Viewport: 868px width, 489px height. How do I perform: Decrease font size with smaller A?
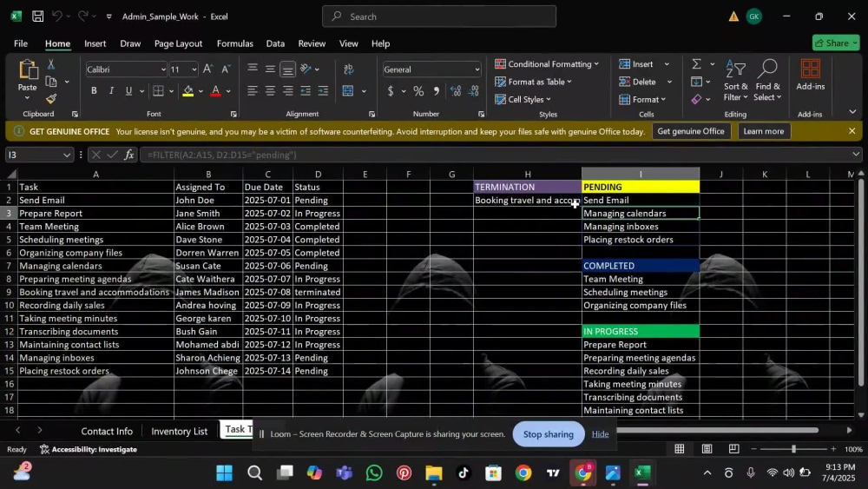[226, 69]
